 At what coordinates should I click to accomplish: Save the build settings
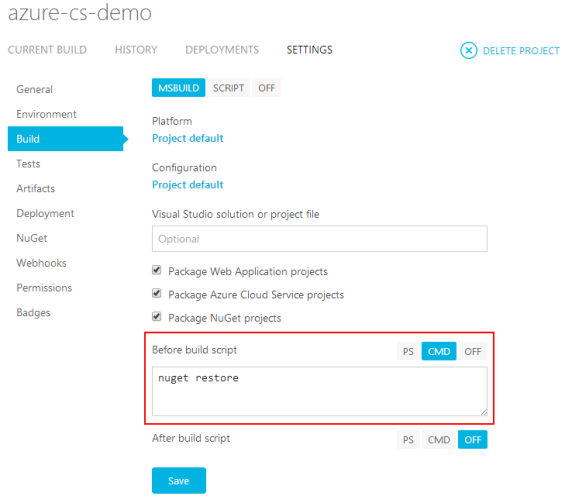point(179,481)
